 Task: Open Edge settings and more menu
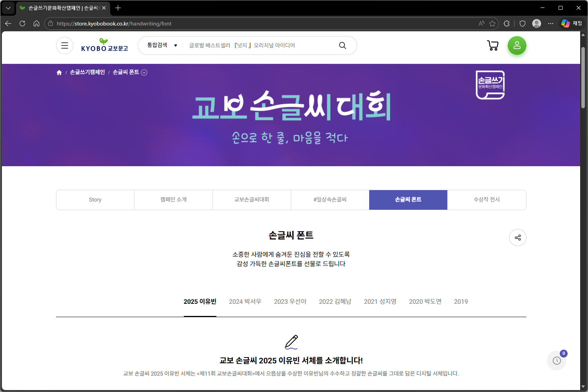coord(551,24)
